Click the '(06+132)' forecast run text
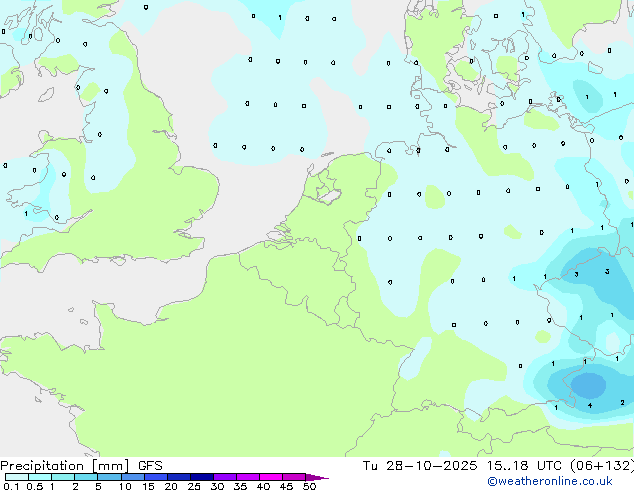Screen dimensions: 634x490 602,466
